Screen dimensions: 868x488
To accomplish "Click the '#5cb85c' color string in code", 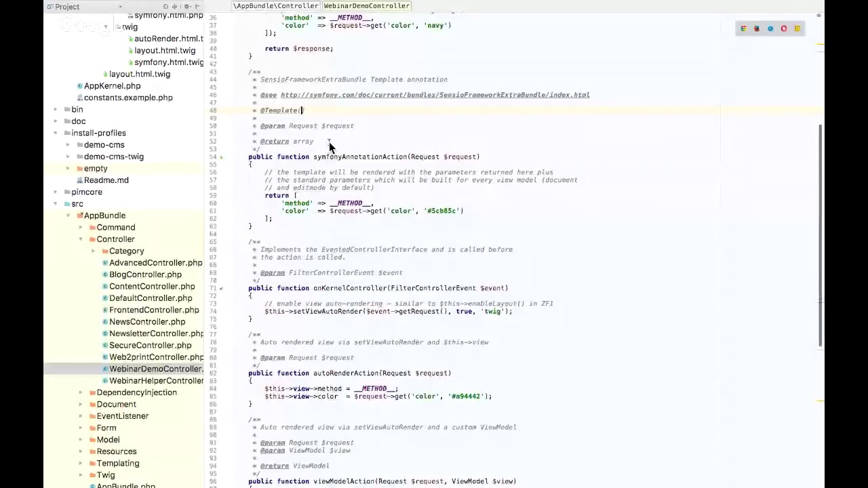I will (x=443, y=211).
